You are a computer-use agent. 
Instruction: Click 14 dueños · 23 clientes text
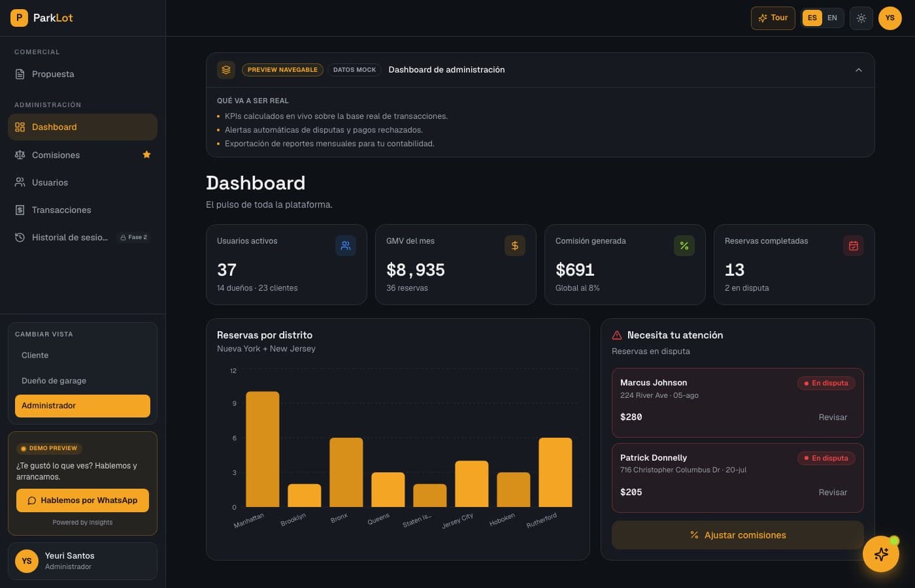point(258,288)
